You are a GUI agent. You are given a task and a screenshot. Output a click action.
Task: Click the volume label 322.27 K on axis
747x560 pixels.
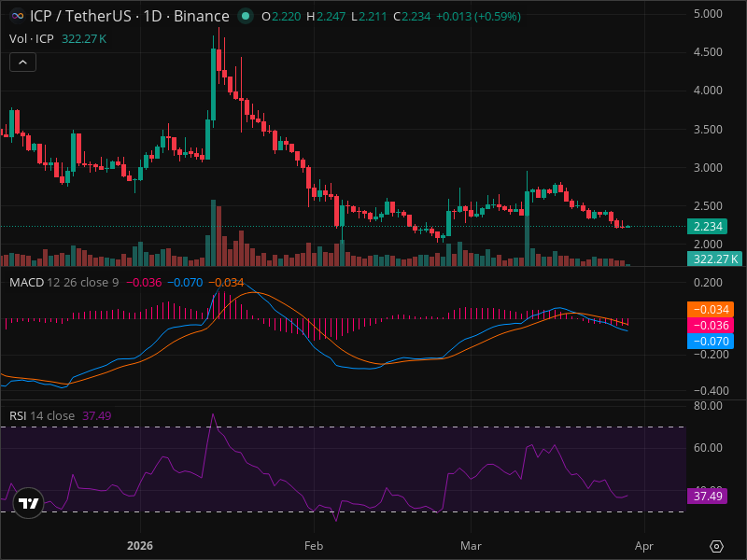(x=714, y=259)
